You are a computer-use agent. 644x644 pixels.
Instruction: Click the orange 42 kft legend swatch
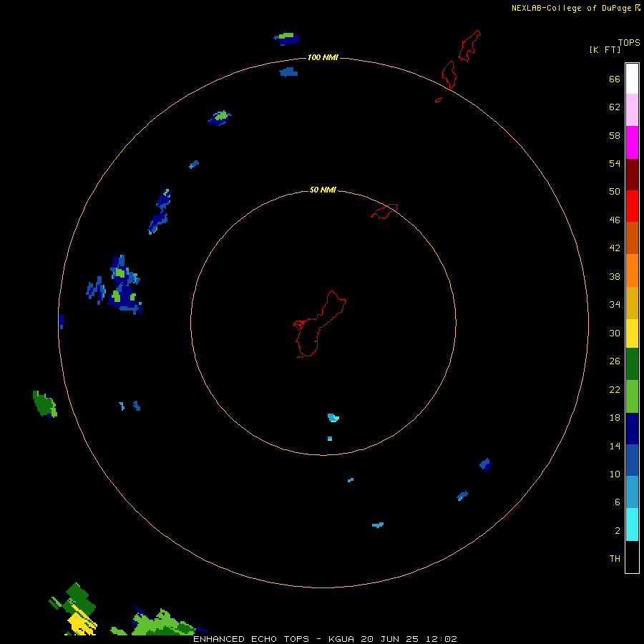click(632, 270)
